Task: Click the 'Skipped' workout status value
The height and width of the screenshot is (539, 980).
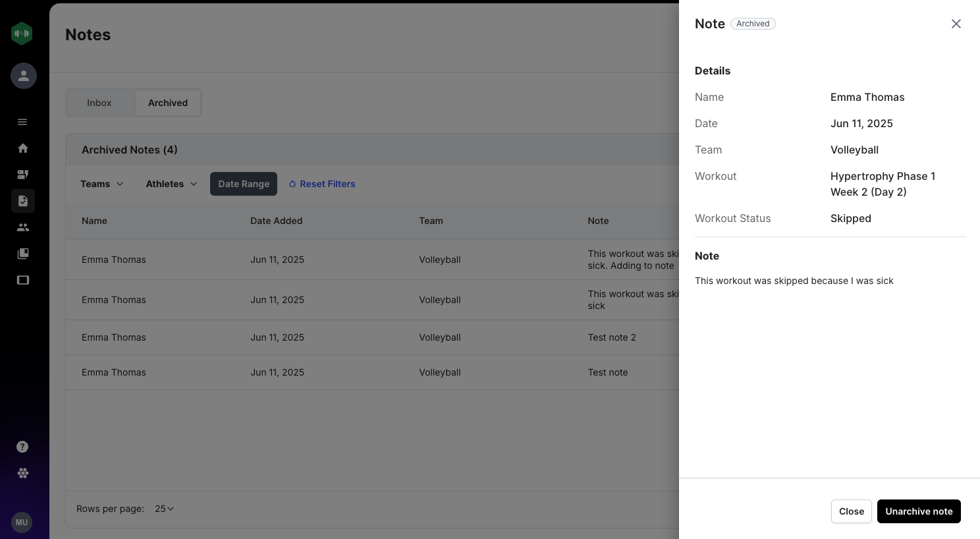Action: click(851, 218)
